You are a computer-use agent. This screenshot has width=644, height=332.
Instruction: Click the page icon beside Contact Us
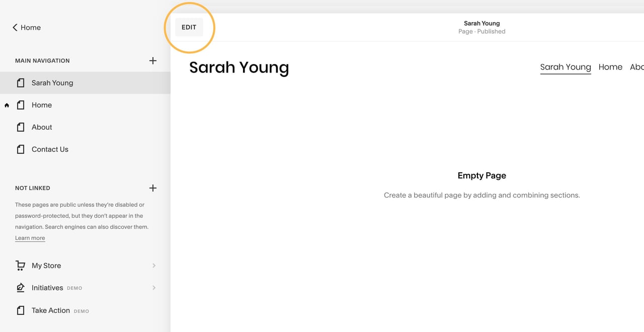20,149
